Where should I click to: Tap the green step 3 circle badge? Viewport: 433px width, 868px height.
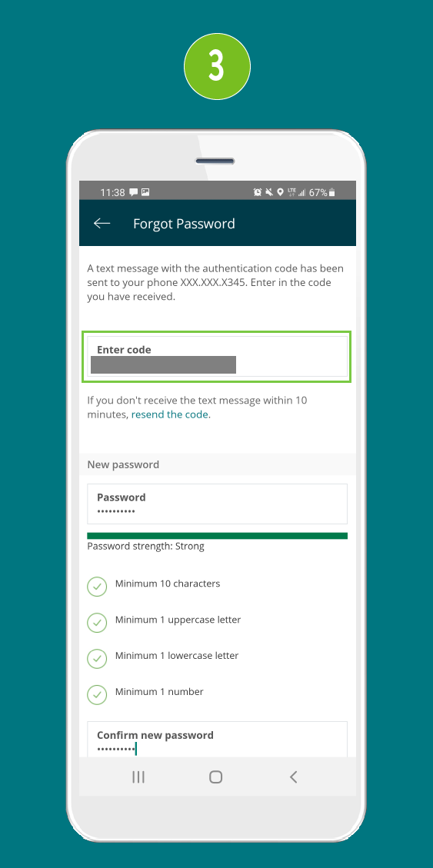[x=217, y=66]
